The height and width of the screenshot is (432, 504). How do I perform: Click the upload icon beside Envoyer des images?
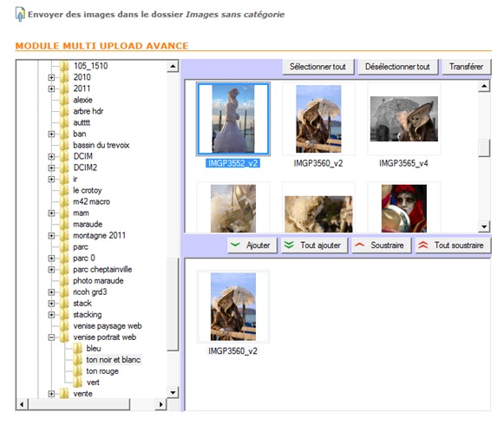pyautogui.click(x=20, y=15)
